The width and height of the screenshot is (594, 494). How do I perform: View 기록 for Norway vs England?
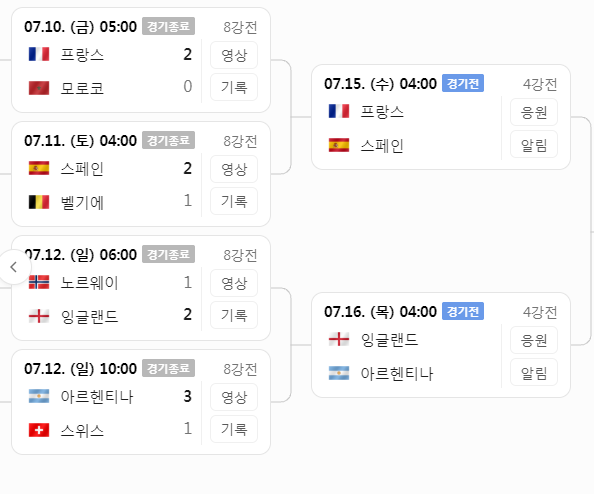coord(234,315)
